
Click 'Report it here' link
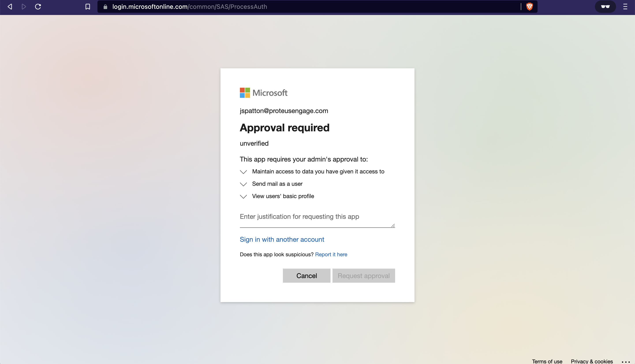click(x=331, y=254)
